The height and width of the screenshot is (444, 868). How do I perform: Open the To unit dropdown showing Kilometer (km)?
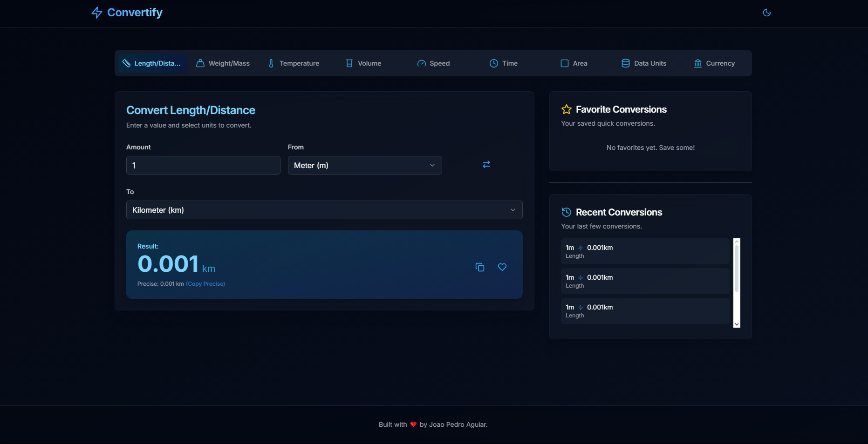pos(324,210)
